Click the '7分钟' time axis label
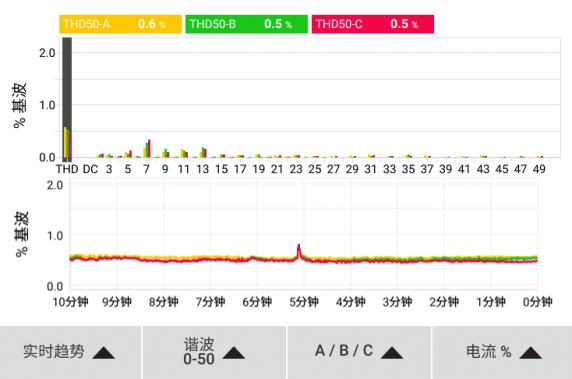Image resolution: width=572 pixels, height=379 pixels. [x=210, y=302]
